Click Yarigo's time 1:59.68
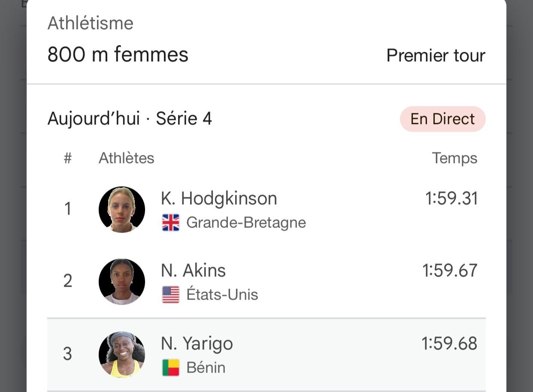This screenshot has width=533, height=392. [449, 344]
